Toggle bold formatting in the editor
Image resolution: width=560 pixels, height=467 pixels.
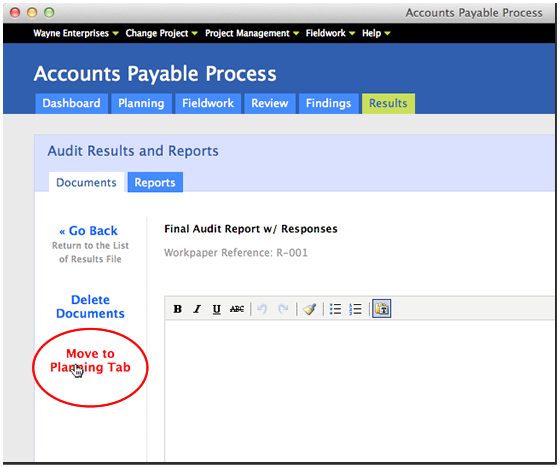tap(178, 309)
